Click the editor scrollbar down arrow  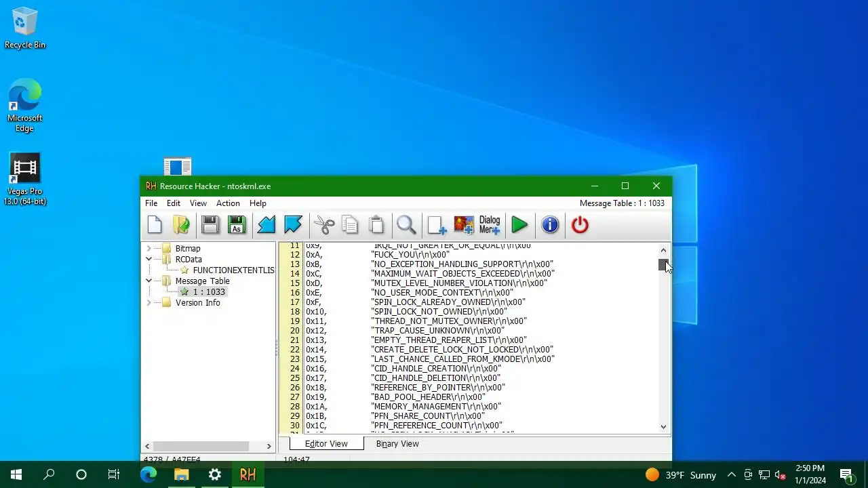click(x=663, y=427)
